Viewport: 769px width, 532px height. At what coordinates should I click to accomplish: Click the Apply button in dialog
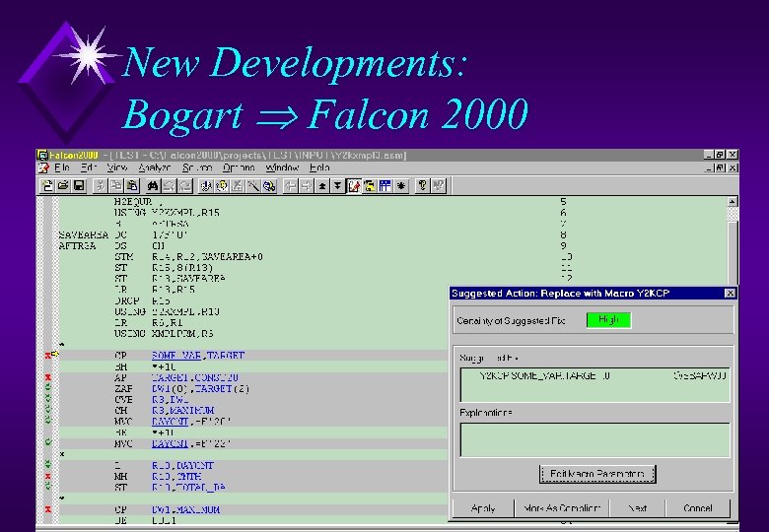483,508
